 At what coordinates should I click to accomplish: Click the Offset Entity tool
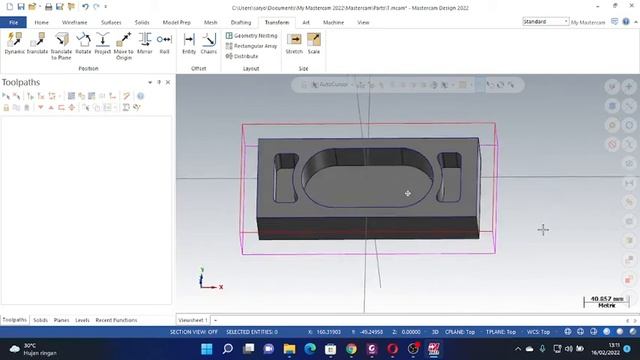[x=189, y=43]
